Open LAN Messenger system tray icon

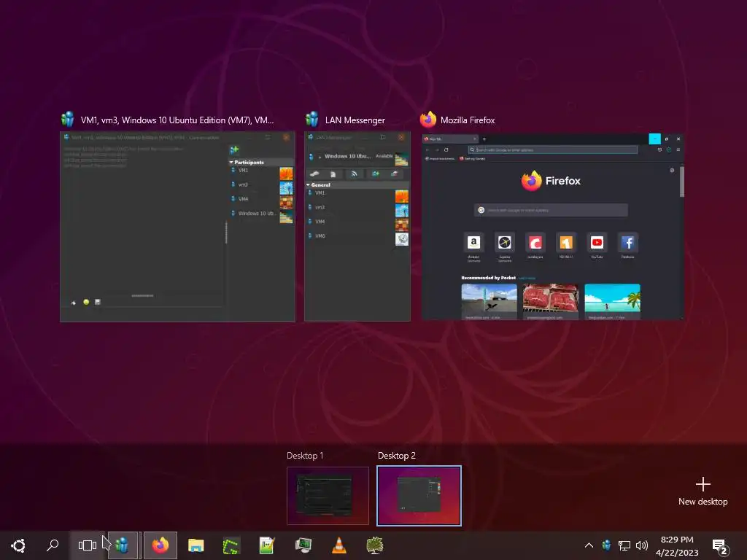[606, 545]
